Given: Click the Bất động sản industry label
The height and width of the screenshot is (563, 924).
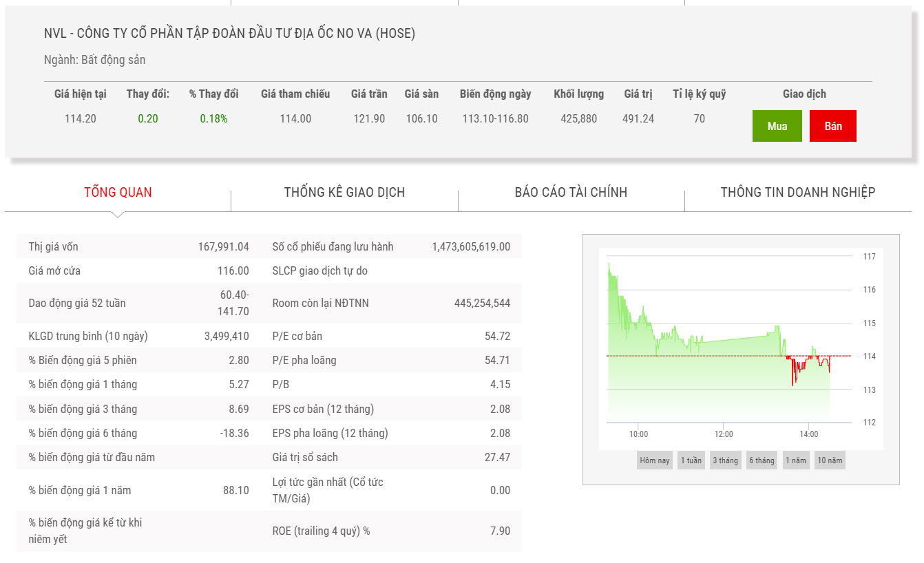Looking at the screenshot, I should click(113, 60).
